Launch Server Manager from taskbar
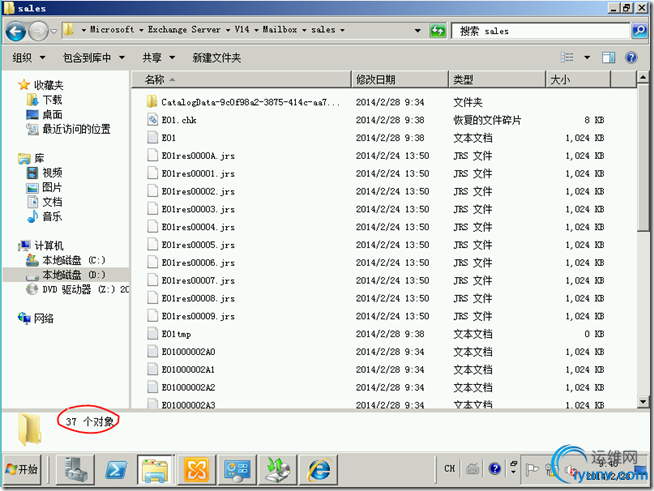The width and height of the screenshot is (654, 491). [x=75, y=469]
